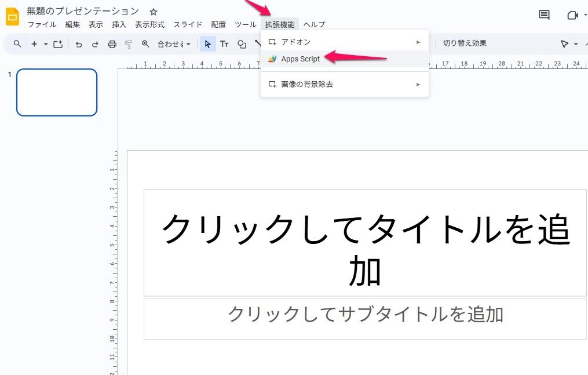This screenshot has height=375, width=588.
Task: Select the arrow cursor tool
Action: [208, 44]
